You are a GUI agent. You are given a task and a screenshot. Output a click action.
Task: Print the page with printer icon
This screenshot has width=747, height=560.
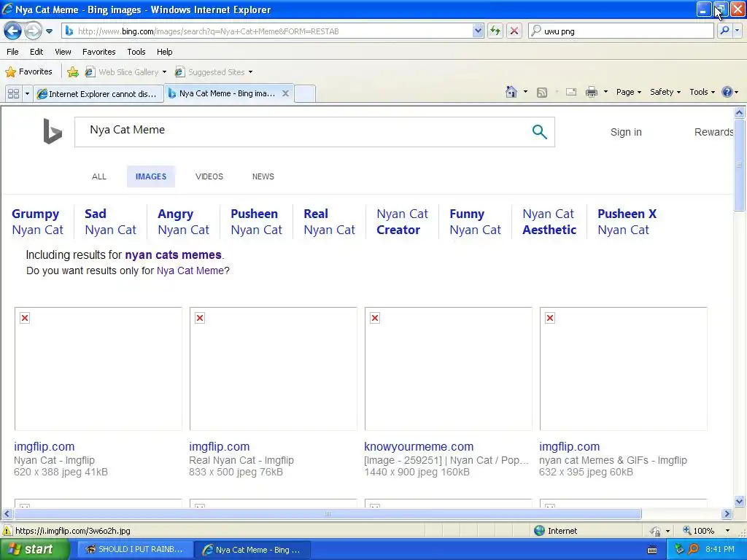[x=591, y=92]
